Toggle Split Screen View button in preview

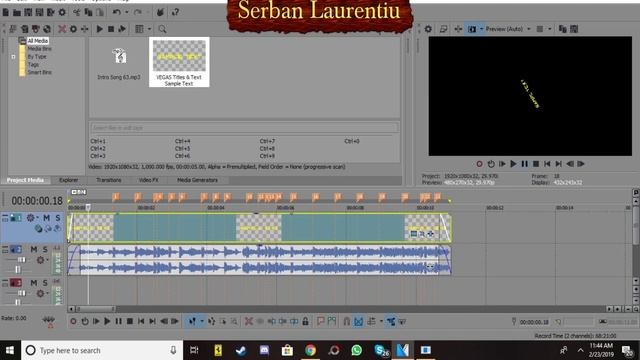point(472,29)
